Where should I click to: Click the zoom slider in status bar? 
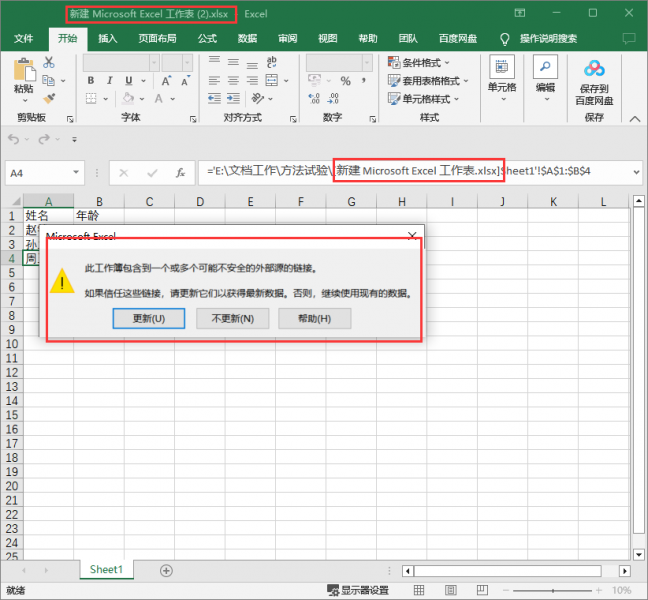pos(553,590)
